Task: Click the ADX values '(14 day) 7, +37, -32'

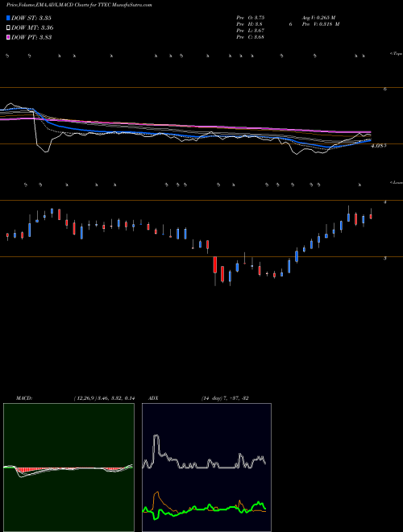Action: pos(225,398)
